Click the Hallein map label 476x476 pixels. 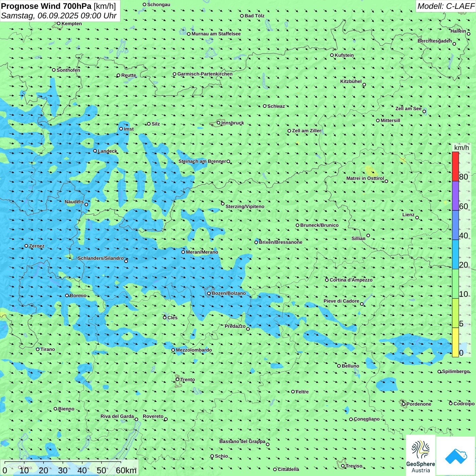click(458, 31)
